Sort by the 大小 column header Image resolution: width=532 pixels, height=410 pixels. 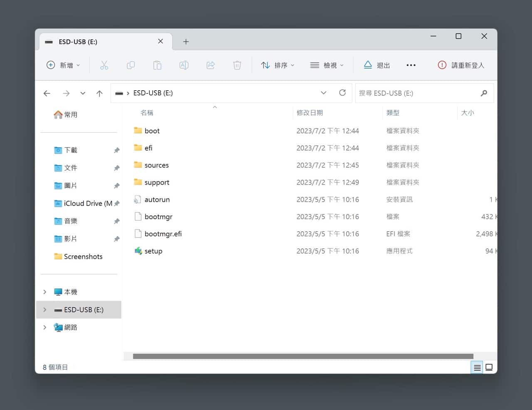coord(468,113)
